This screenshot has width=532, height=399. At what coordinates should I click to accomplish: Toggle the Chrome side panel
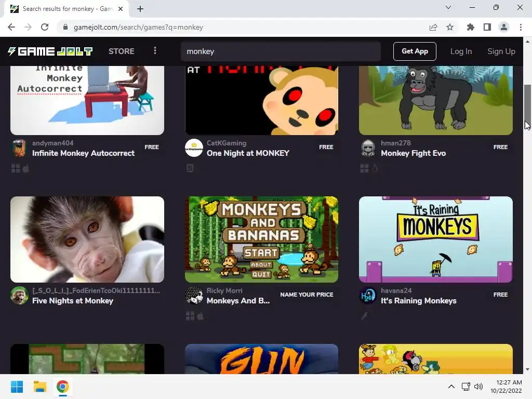(487, 27)
